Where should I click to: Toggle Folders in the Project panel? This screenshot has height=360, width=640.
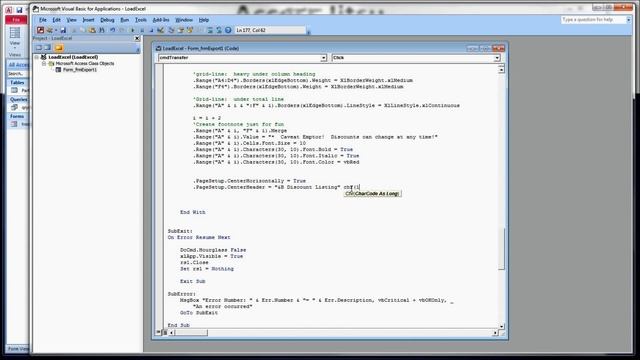(x=59, y=48)
